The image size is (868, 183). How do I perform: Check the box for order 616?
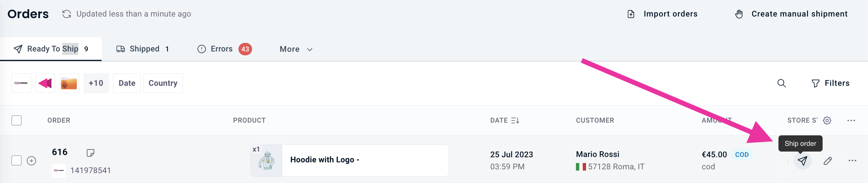(x=17, y=160)
